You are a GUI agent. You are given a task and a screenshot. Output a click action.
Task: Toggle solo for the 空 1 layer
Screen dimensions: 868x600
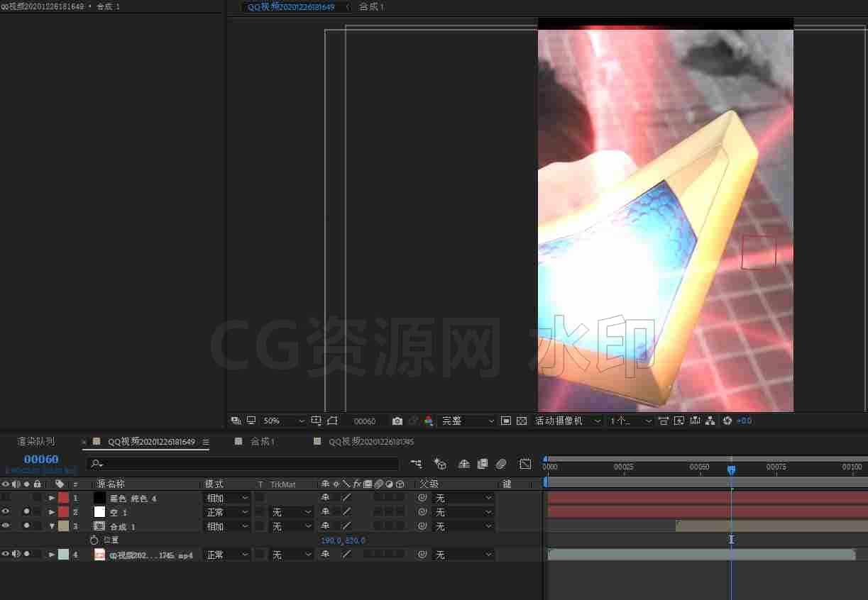(x=26, y=512)
